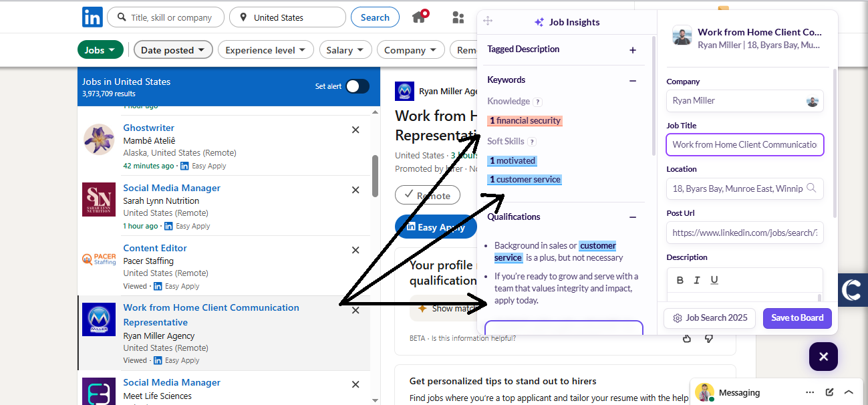This screenshot has width=868, height=405.
Task: Open Sarah Lynn Nutrition Social Media Manager link
Action: pyautogui.click(x=172, y=188)
